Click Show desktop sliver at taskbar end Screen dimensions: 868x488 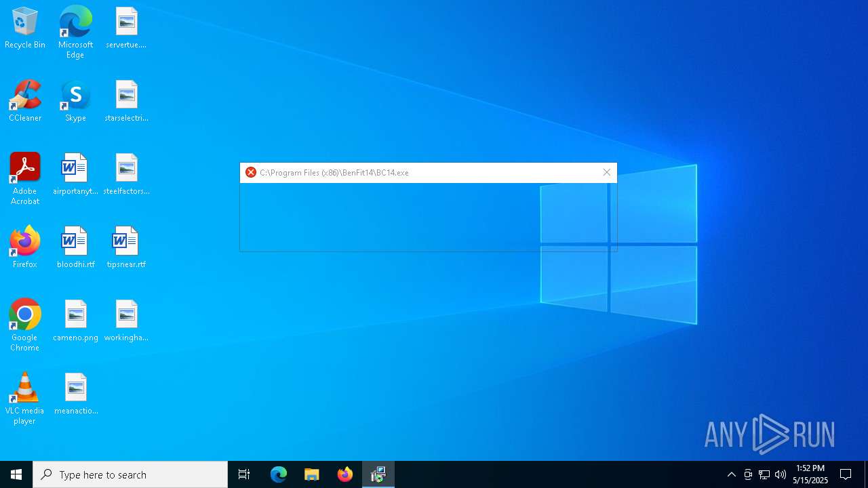click(866, 474)
